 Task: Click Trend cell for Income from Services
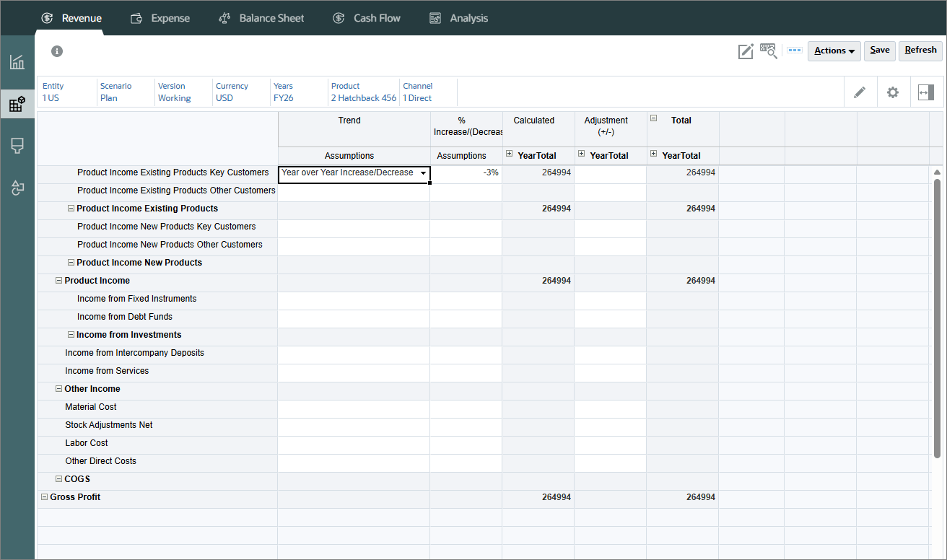354,373
